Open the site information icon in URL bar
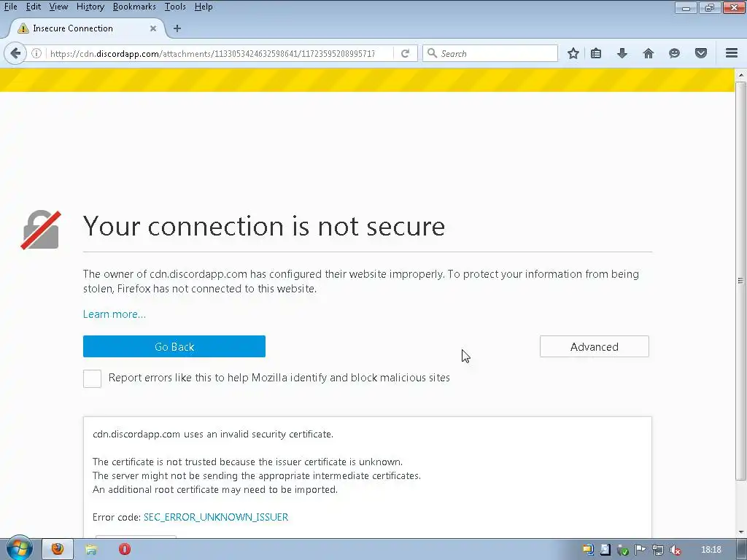The height and width of the screenshot is (560, 747). [36, 53]
